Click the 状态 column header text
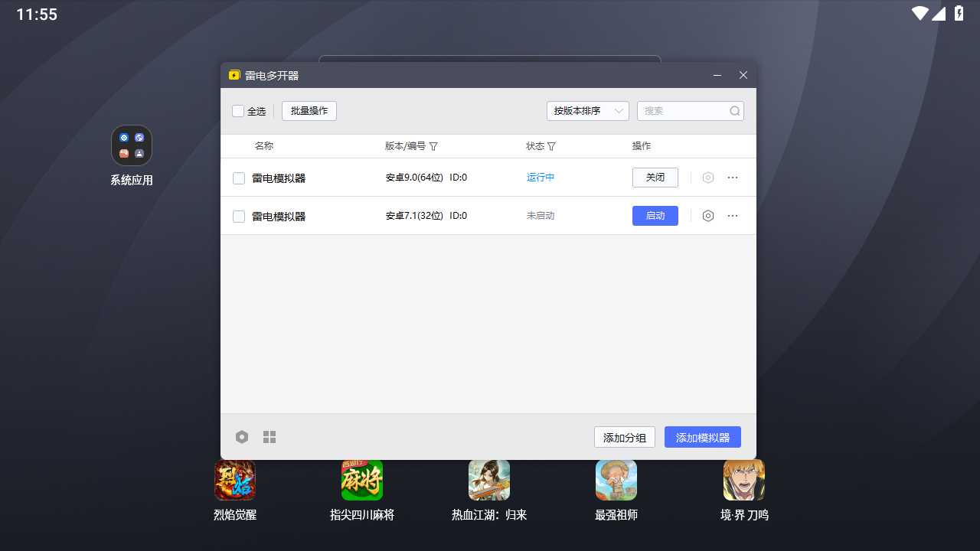Image resolution: width=980 pixels, height=551 pixels. [535, 146]
